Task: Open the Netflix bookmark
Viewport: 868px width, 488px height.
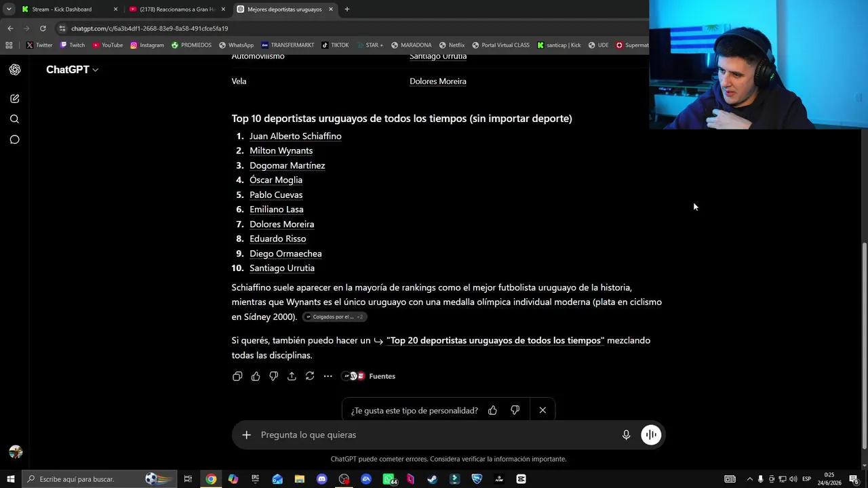Action: point(452,45)
